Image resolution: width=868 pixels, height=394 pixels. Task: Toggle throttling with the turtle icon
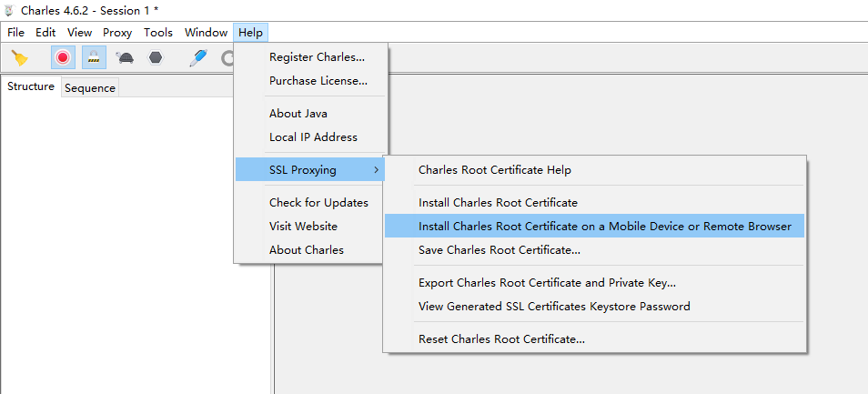125,58
